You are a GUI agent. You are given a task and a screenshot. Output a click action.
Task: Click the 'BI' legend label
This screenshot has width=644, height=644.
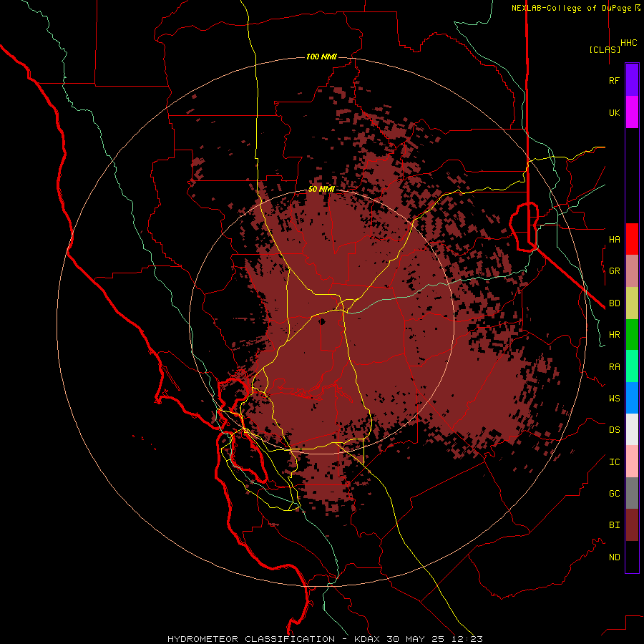[614, 525]
